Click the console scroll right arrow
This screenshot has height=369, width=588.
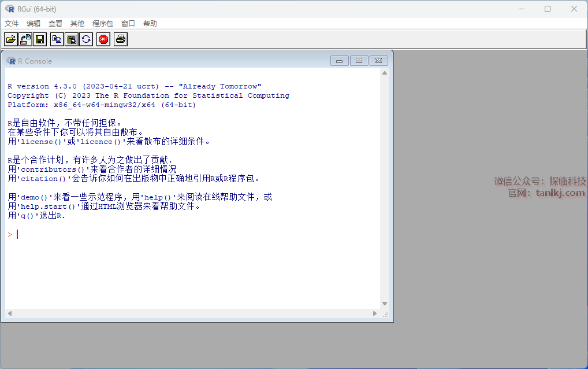pos(375,313)
